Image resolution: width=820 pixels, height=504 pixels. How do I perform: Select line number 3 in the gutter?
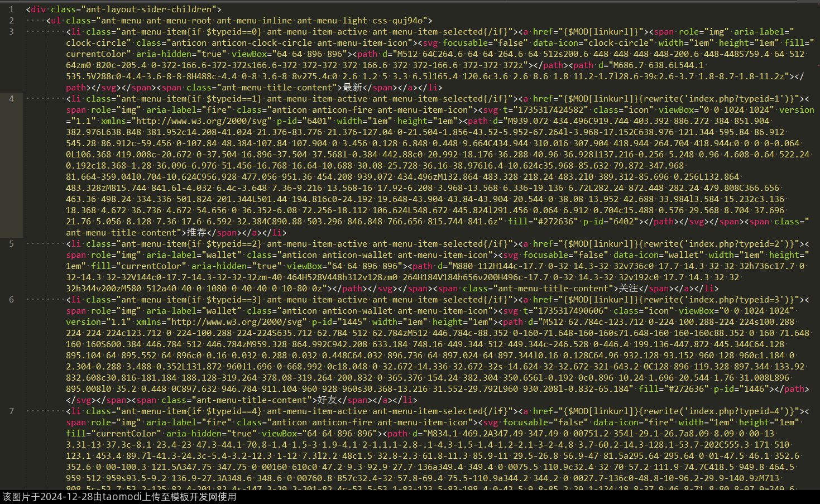(x=11, y=32)
